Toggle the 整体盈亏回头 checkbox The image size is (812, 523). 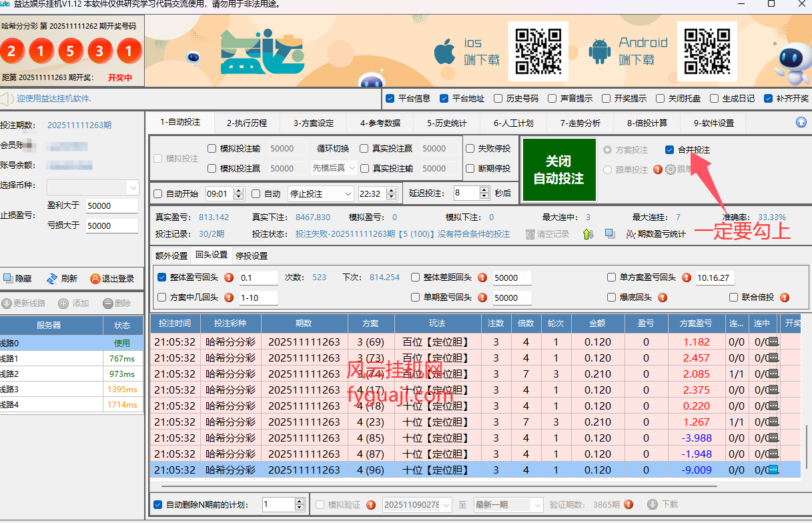point(161,278)
